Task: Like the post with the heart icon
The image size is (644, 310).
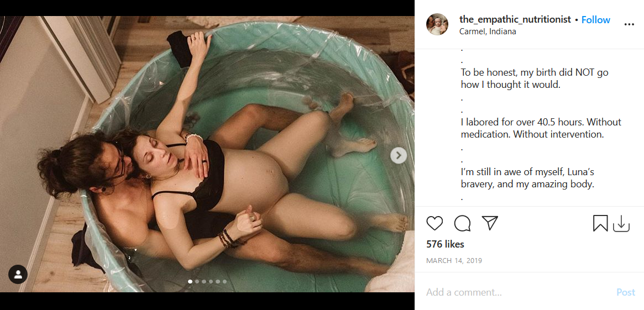Action: (434, 223)
